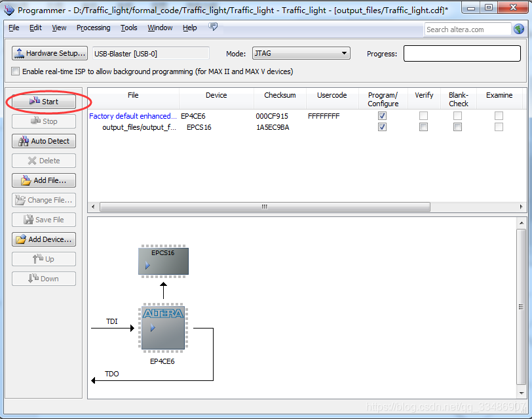Viewport: 532px width, 419px height.
Task: Toggle Examine for EPCS16 row
Action: 499,127
